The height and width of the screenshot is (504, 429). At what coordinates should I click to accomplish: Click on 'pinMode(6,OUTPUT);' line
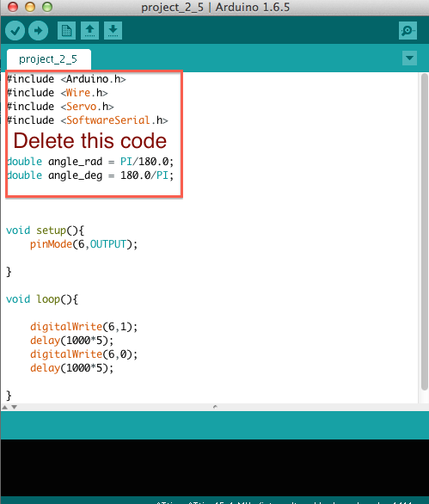click(83, 244)
